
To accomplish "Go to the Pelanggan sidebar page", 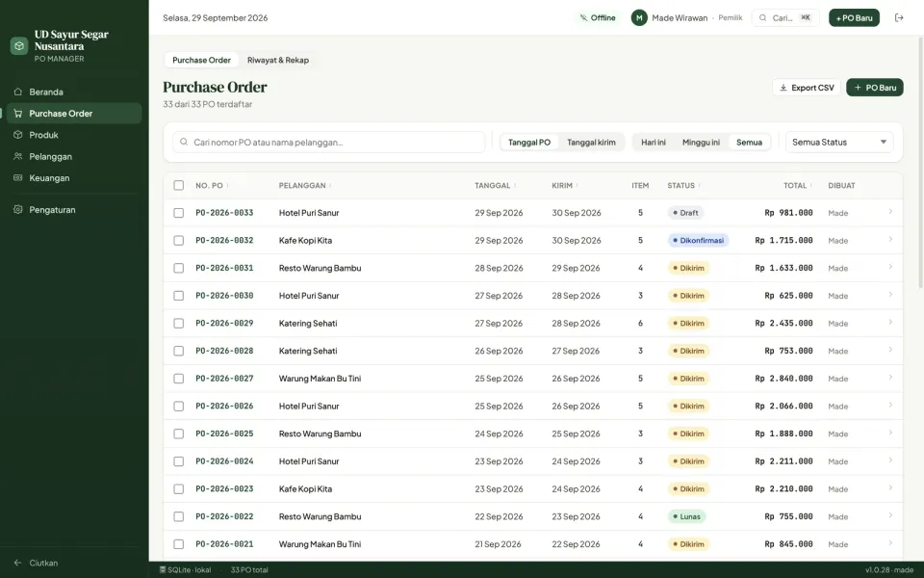I will click(74, 156).
